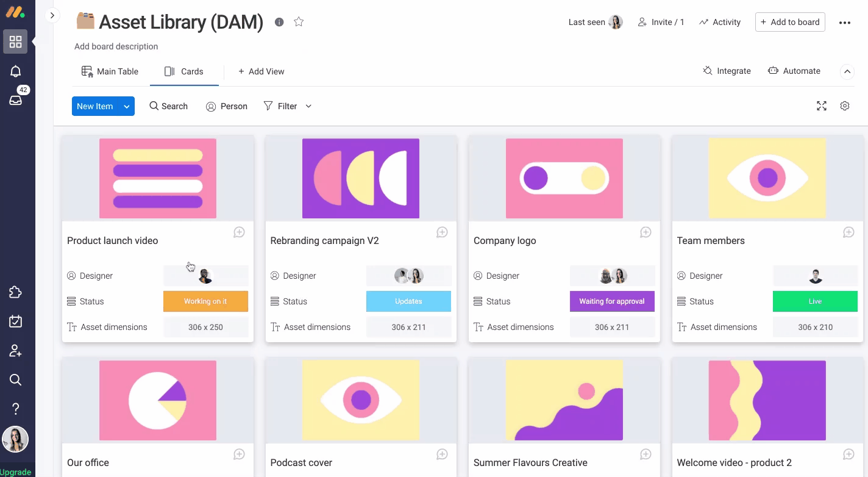Click the New Item button
This screenshot has width=868, height=477.
[x=95, y=106]
